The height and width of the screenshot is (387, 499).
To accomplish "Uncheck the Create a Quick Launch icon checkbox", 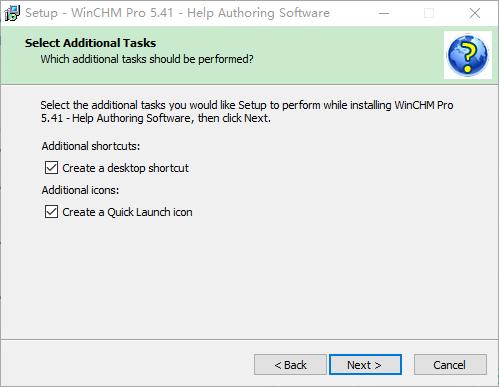I will click(51, 212).
